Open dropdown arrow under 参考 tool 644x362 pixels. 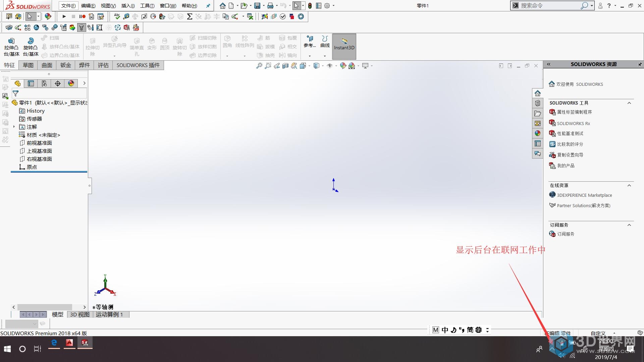(x=310, y=56)
